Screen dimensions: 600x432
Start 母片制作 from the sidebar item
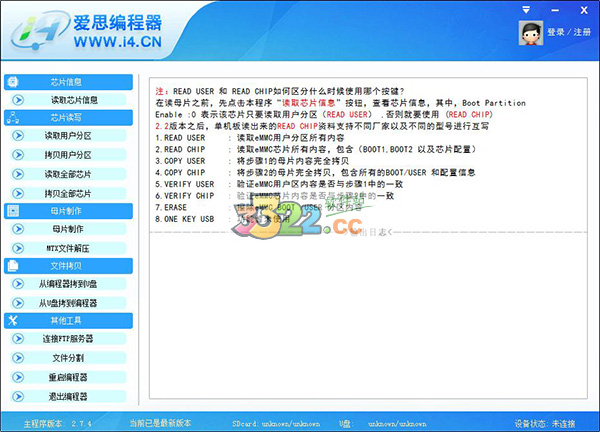(x=68, y=229)
